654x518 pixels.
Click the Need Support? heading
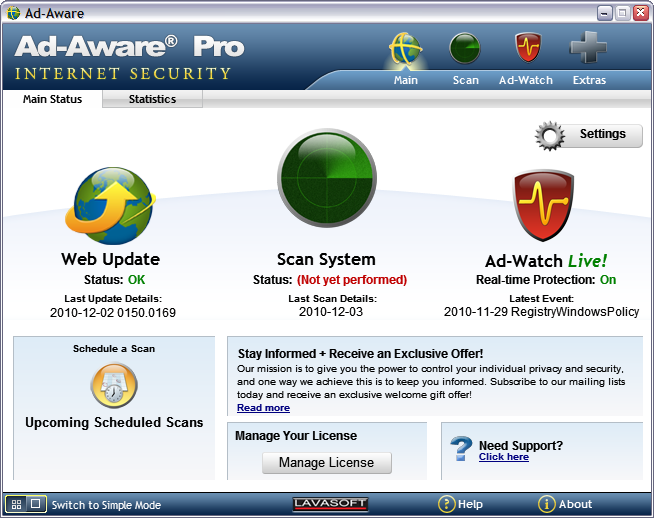(521, 445)
